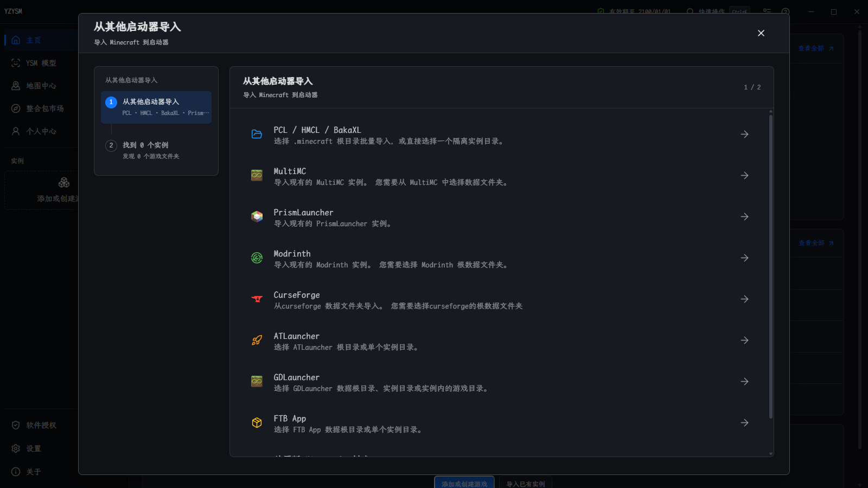Image resolution: width=868 pixels, height=488 pixels.
Task: Open YSM 模型 page
Action: coord(41,63)
